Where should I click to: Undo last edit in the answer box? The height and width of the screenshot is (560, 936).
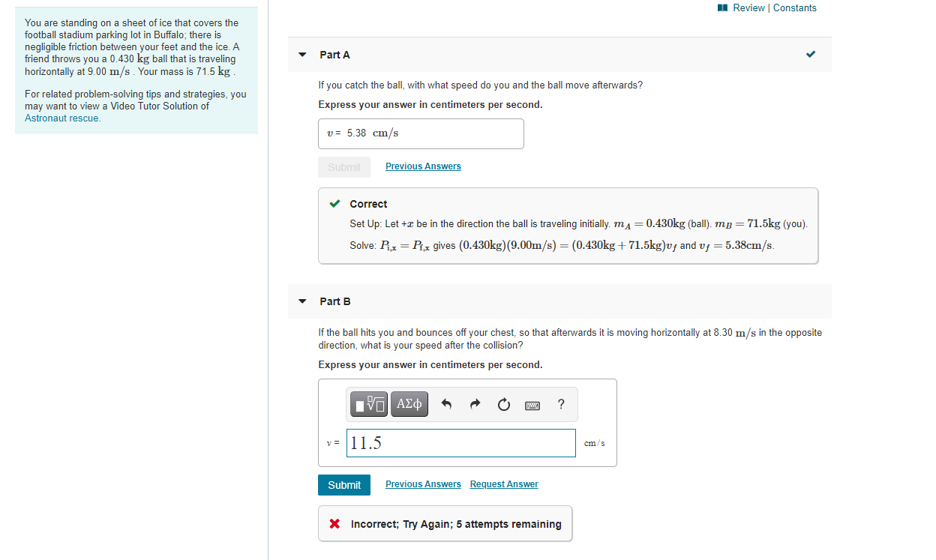(446, 403)
